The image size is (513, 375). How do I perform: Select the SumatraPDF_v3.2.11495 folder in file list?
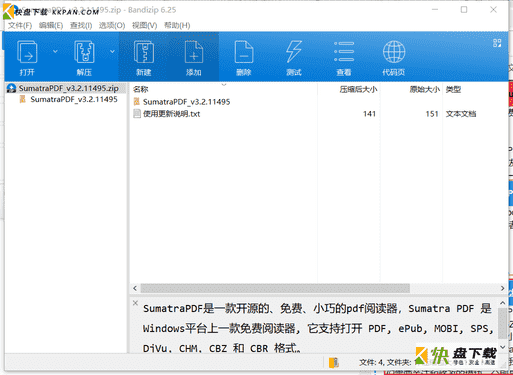pyautogui.click(x=186, y=102)
